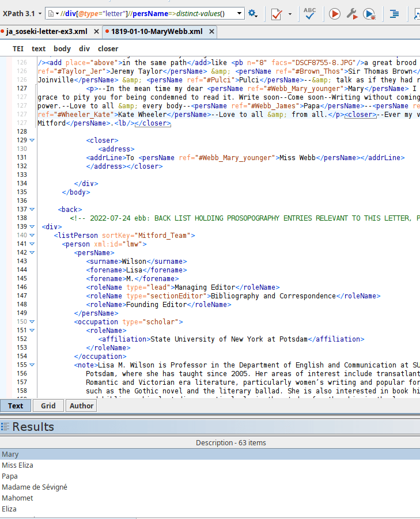The width and height of the screenshot is (420, 519).
Task: Collapse the closer fold at line 129
Action: click(x=32, y=141)
